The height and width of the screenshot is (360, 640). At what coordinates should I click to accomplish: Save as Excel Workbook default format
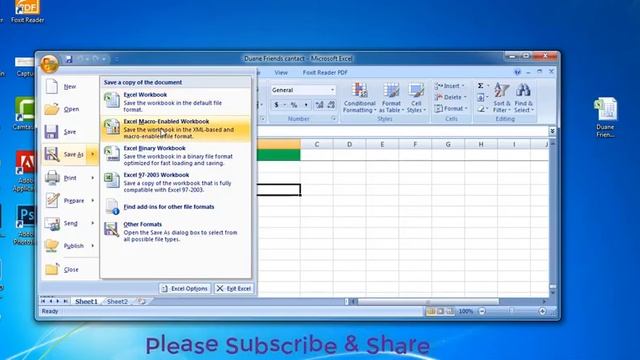(x=176, y=102)
